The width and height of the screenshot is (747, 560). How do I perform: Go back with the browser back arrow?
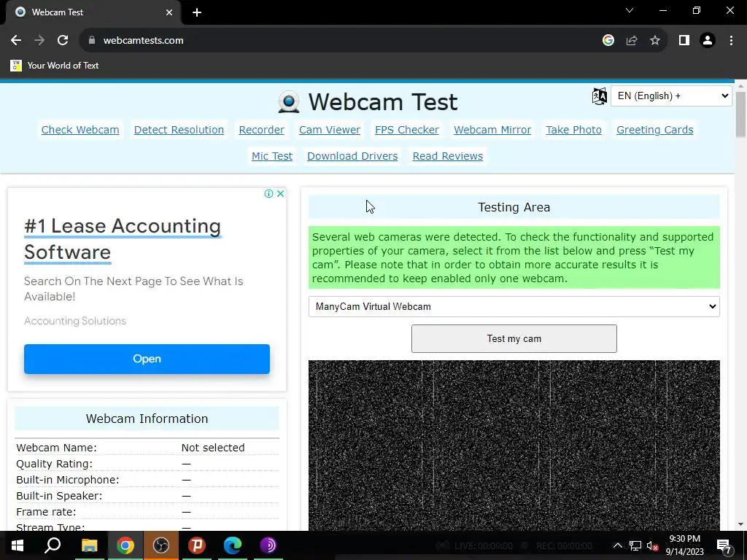point(16,41)
